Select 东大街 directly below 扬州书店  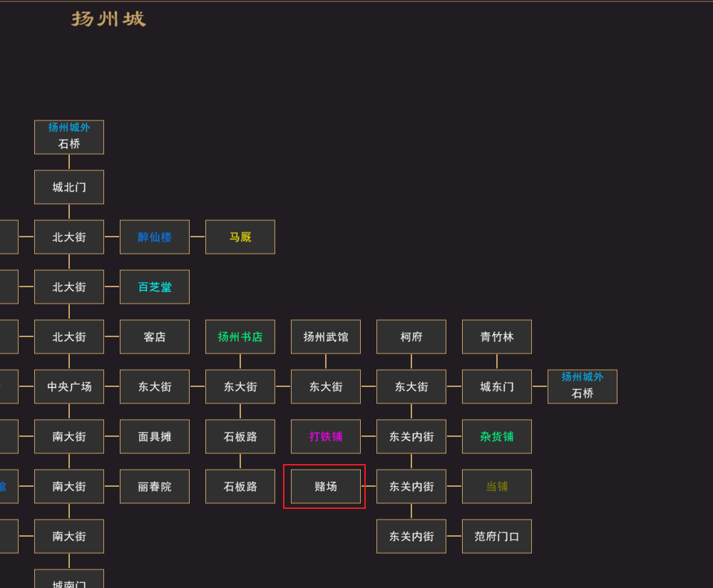coord(240,387)
